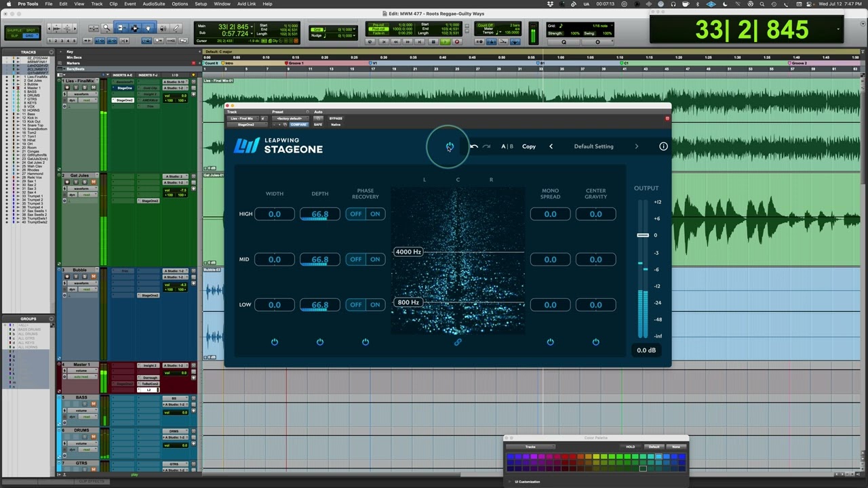Select the Selector tool in the toolbar
868x488 pixels.
tap(134, 28)
